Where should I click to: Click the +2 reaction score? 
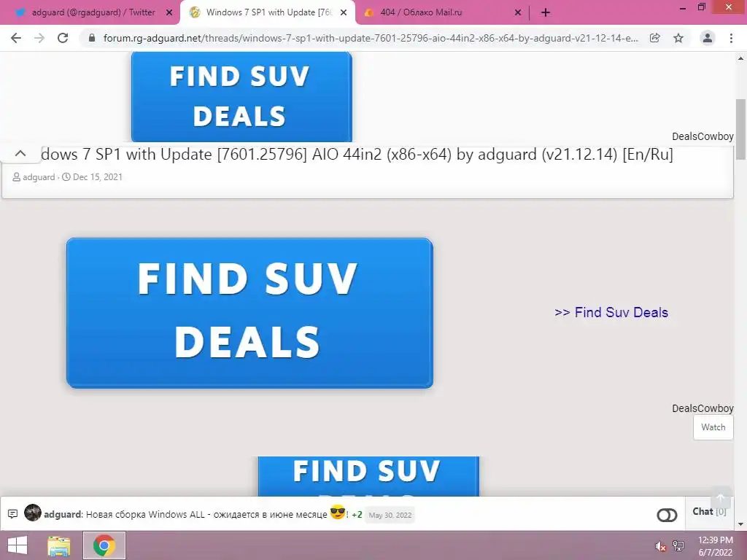click(357, 515)
